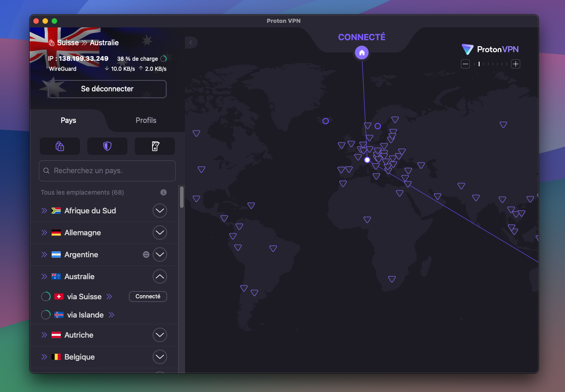
Task: Collapse the sidebar with the left chevron
Action: click(x=191, y=42)
